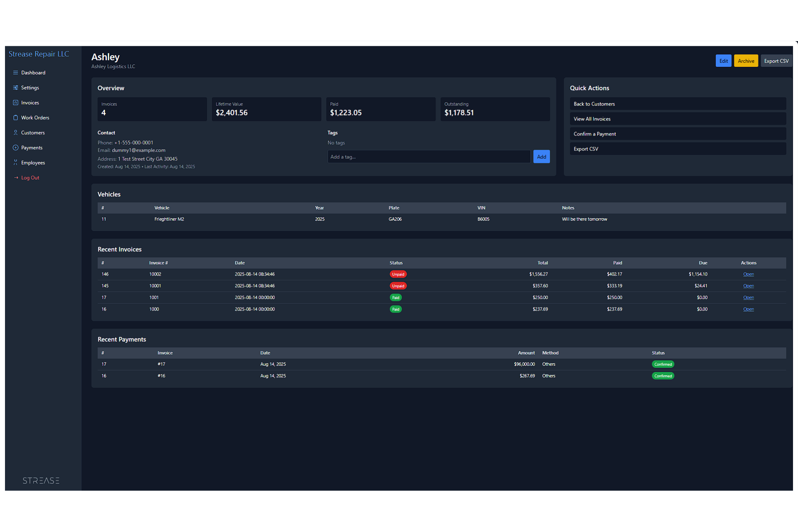Click the Add tag button
Image resolution: width=798 pixels, height=532 pixels.
pyautogui.click(x=541, y=157)
